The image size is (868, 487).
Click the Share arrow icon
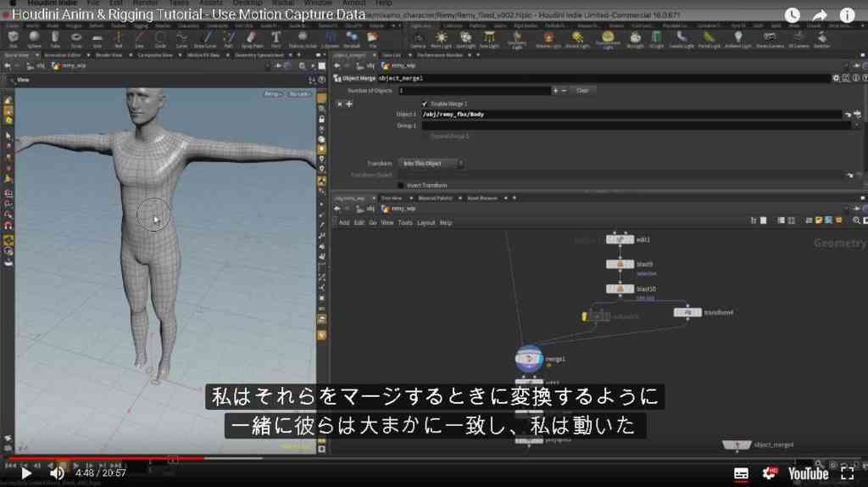tap(820, 15)
